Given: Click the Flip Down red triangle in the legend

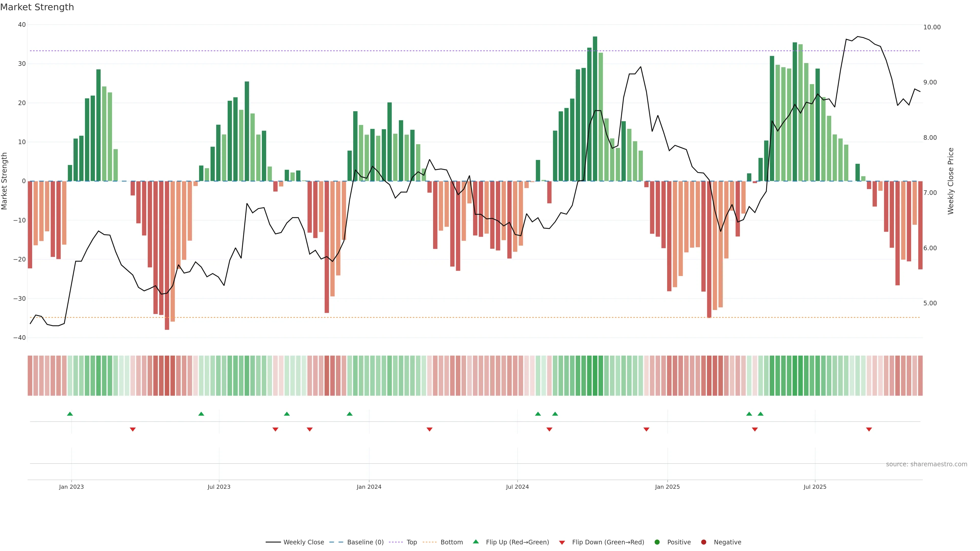Looking at the screenshot, I should 562,542.
